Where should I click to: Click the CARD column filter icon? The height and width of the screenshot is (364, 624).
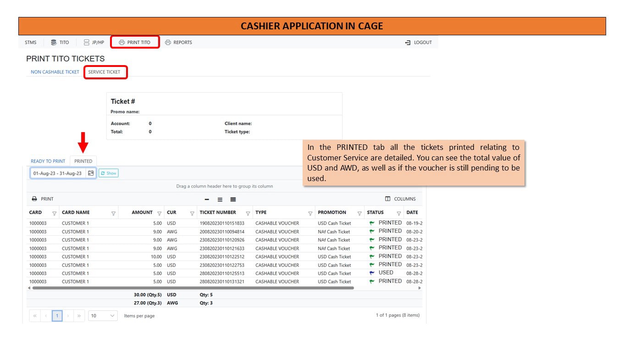(x=55, y=213)
